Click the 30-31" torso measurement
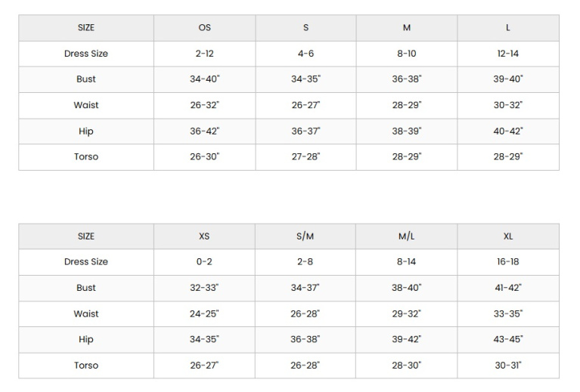580x392 pixels. [x=508, y=366]
